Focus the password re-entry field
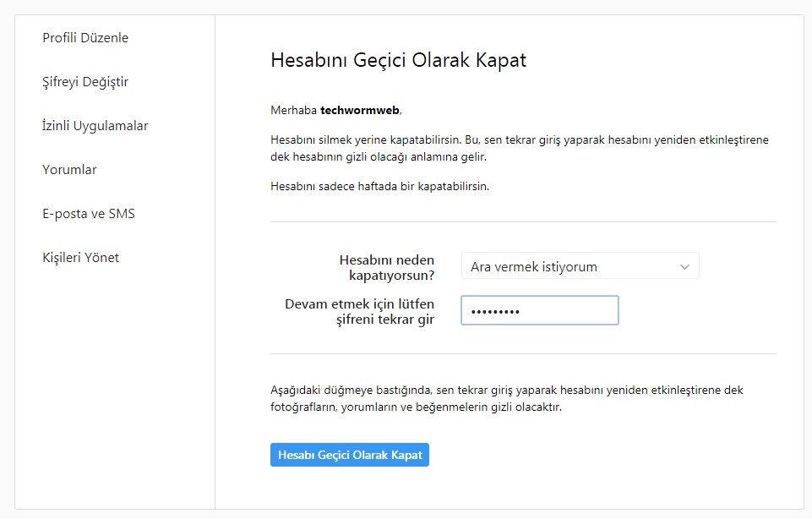 coord(558,311)
